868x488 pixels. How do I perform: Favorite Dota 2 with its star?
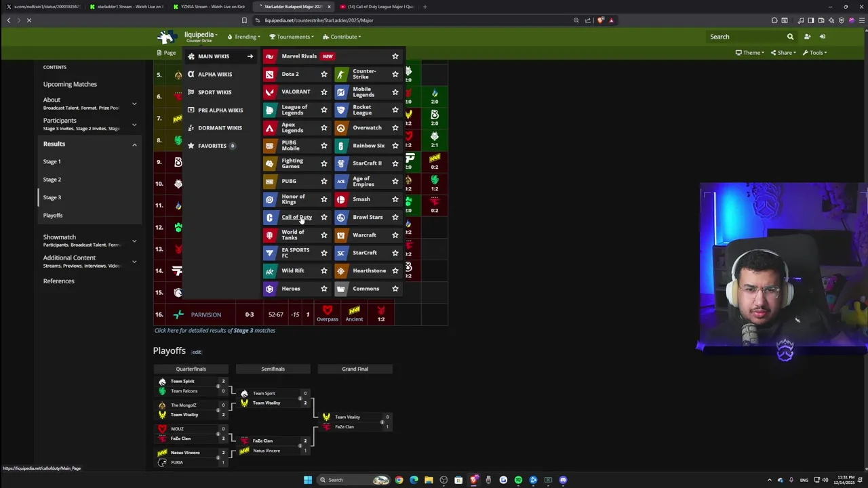pos(324,74)
